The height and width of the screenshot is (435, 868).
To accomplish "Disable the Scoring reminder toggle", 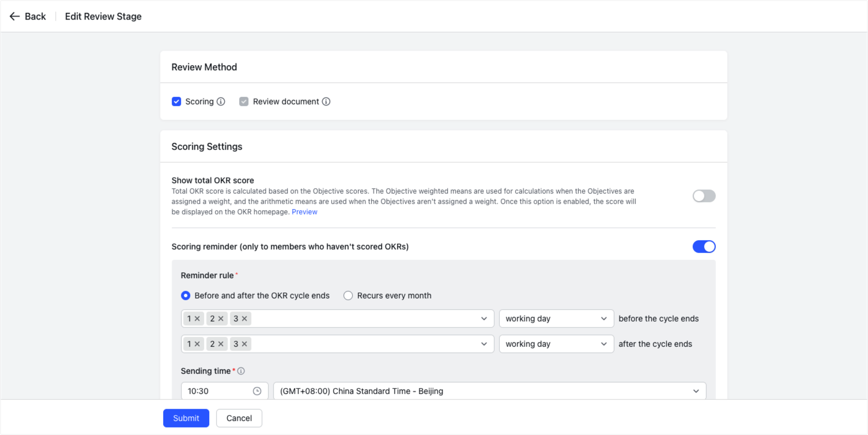I will pos(704,246).
